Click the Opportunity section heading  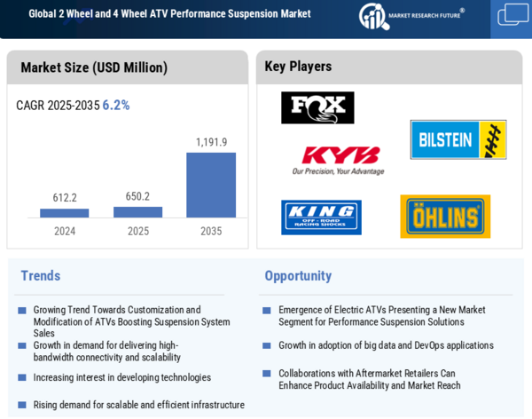tap(298, 276)
